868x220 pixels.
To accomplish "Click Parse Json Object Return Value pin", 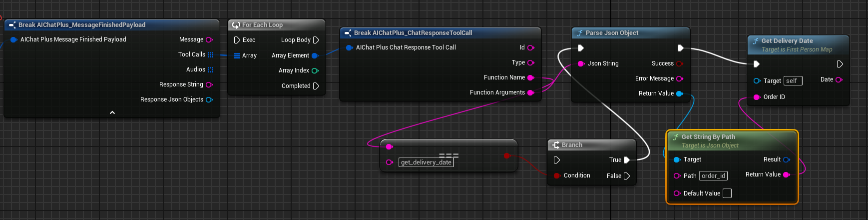I will 680,93.
